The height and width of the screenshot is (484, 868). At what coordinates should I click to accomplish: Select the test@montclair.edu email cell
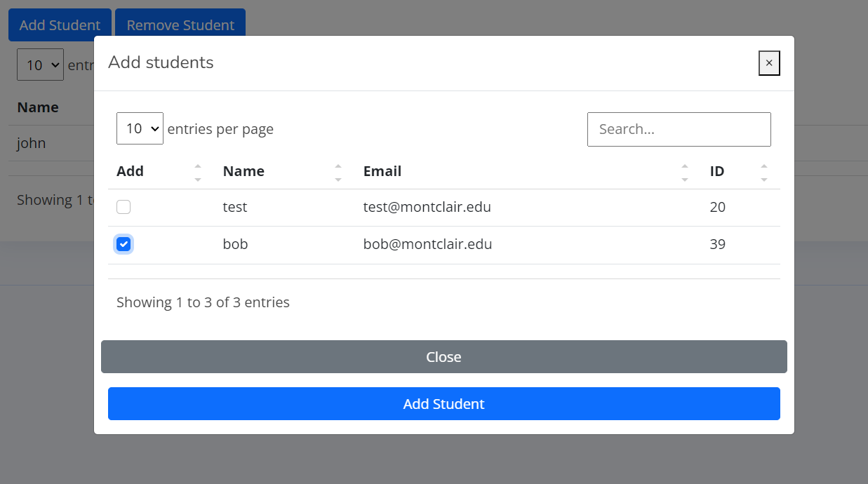point(427,207)
